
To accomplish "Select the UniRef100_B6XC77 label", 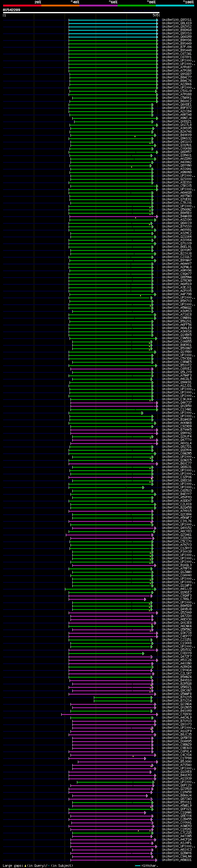I will 176,464.
